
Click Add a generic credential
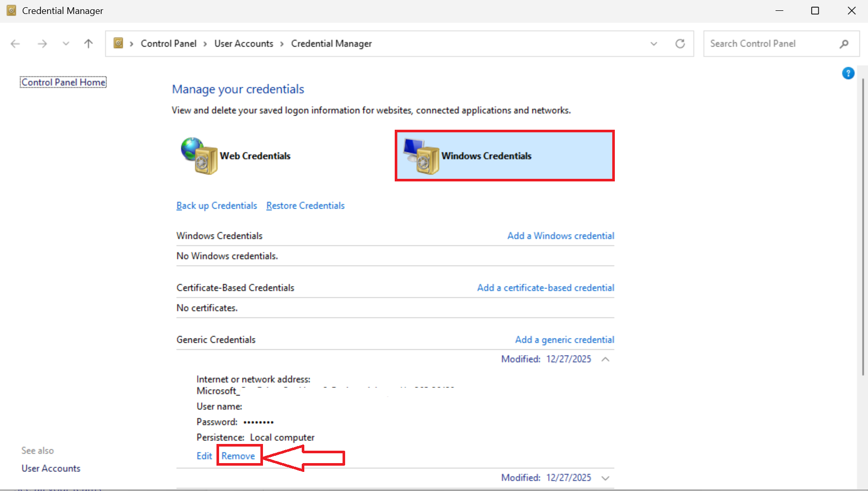point(564,340)
